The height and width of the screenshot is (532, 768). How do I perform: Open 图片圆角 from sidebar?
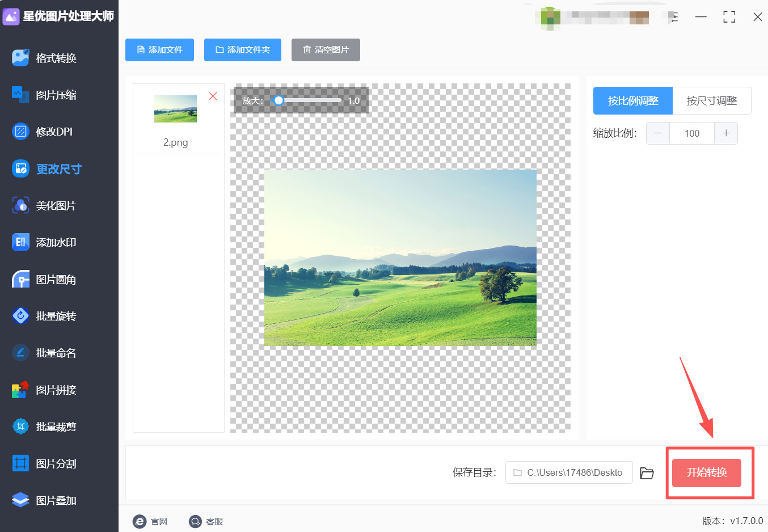[56, 279]
